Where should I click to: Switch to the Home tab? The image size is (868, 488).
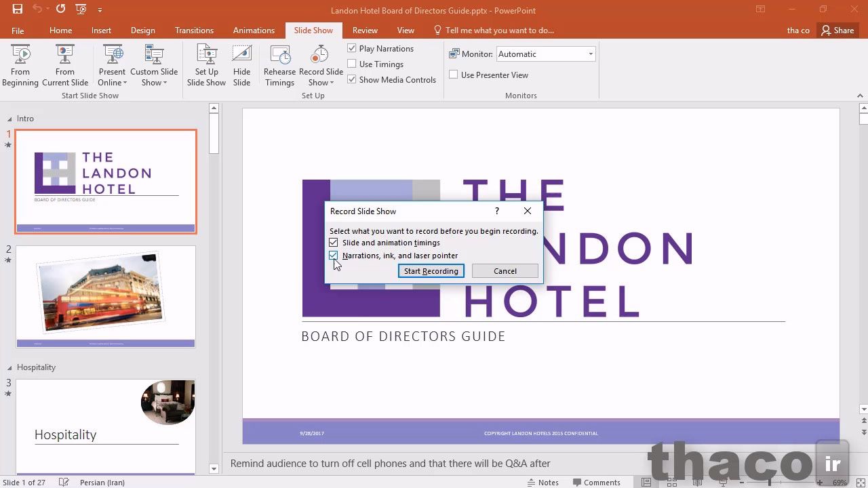point(60,30)
